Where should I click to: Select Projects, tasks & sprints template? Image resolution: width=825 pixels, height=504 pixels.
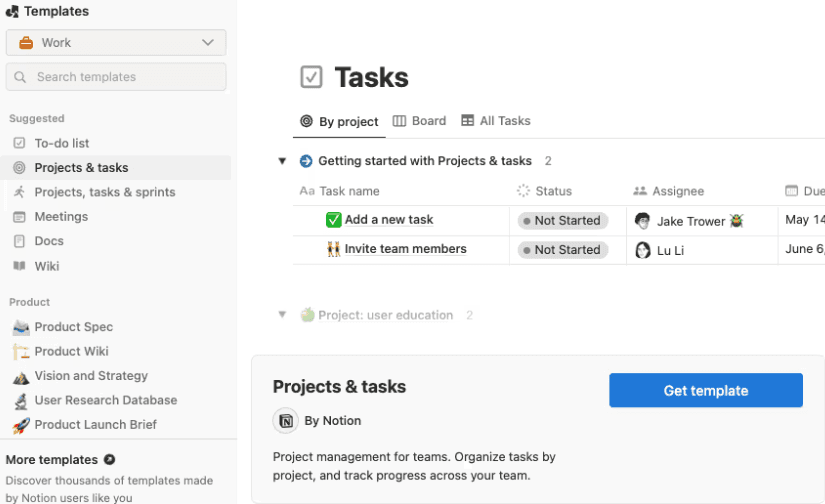[x=105, y=192]
